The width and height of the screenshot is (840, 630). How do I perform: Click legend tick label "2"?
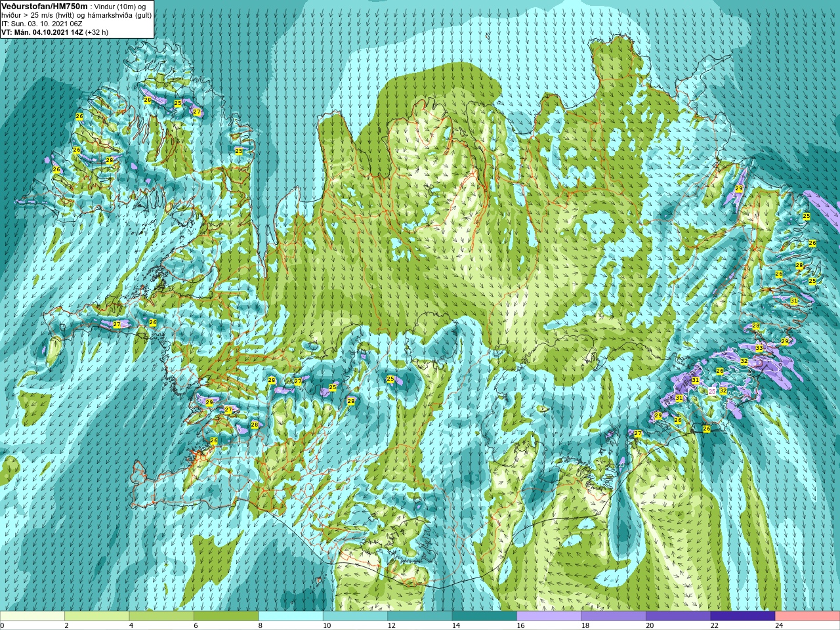(66, 625)
